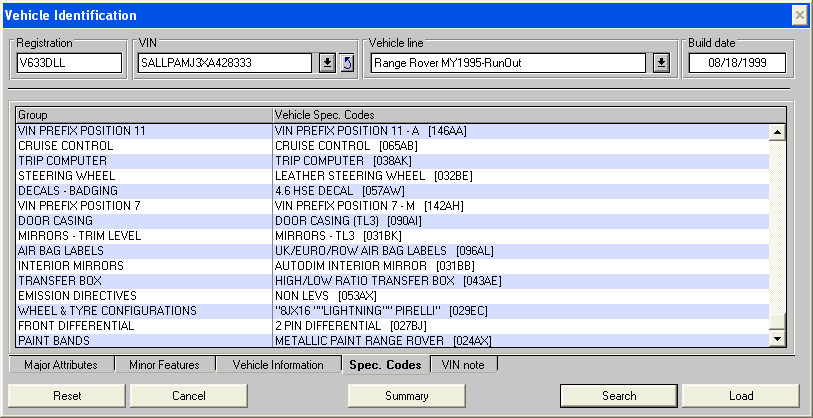Screen dimensions: 813x418
Task: Click the VIN input field
Action: pos(226,63)
